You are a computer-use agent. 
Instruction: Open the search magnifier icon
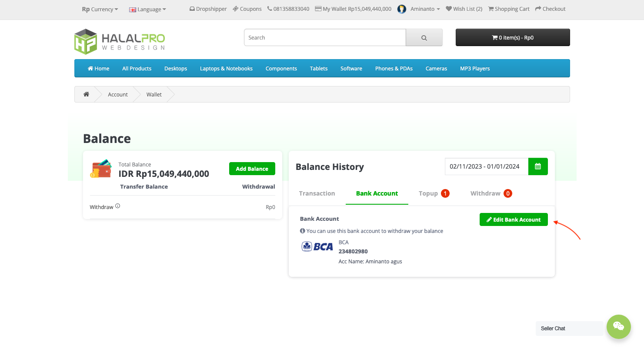point(424,37)
